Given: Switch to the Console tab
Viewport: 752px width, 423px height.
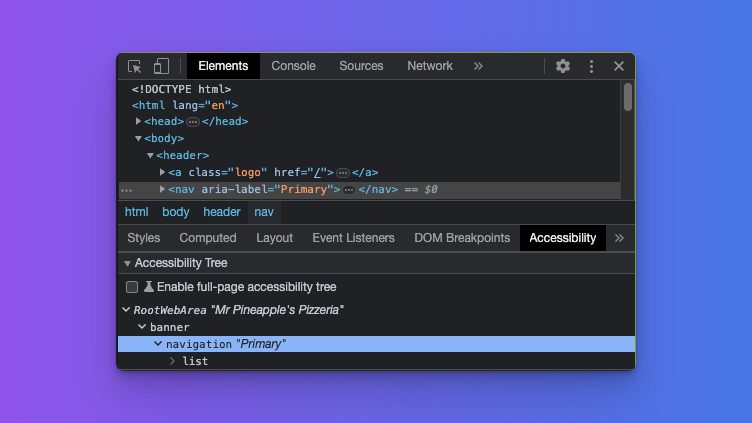Looking at the screenshot, I should [x=293, y=66].
